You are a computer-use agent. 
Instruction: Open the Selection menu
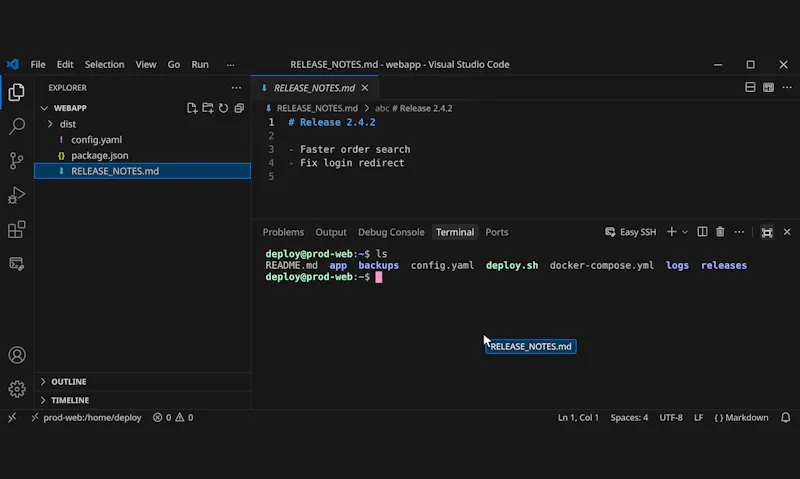(x=104, y=64)
